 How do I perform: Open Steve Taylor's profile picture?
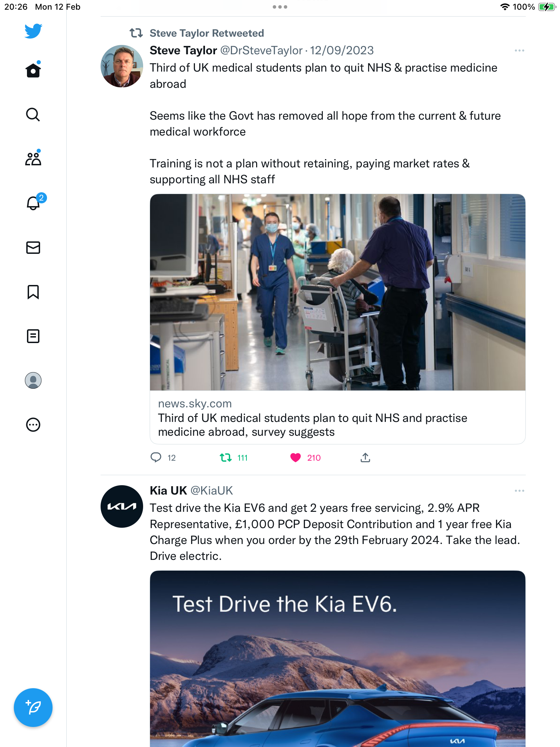(122, 66)
